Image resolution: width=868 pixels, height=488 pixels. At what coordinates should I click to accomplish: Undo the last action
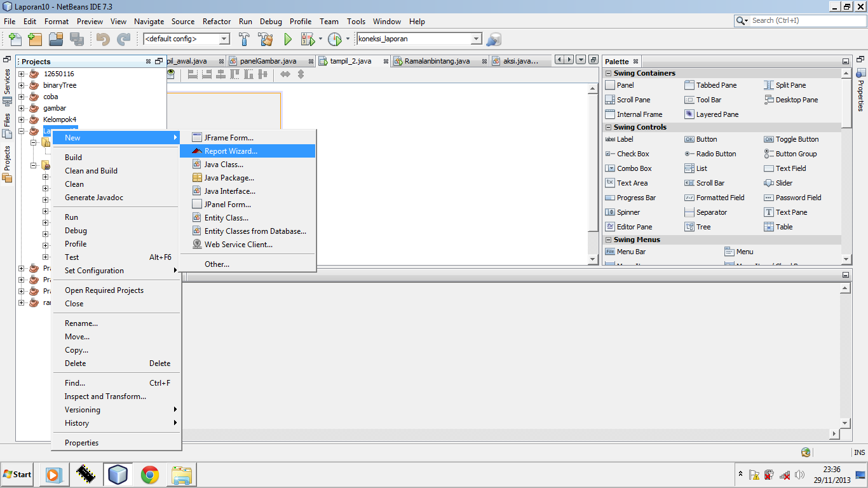102,39
